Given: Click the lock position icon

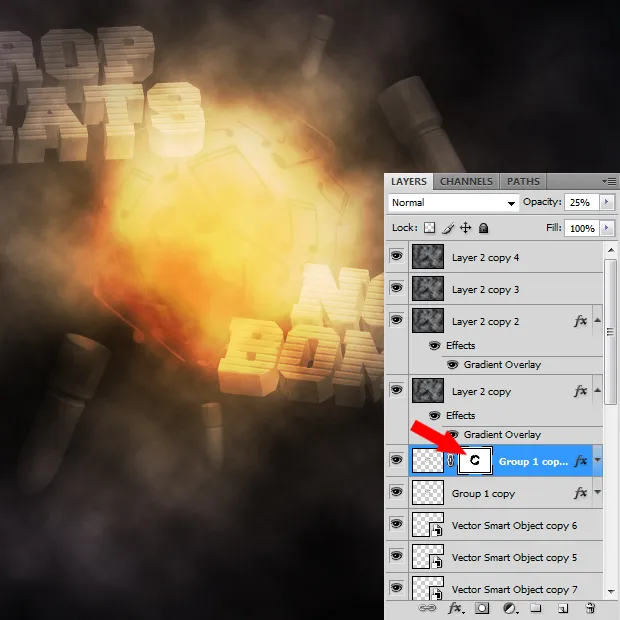Looking at the screenshot, I should pos(465,228).
